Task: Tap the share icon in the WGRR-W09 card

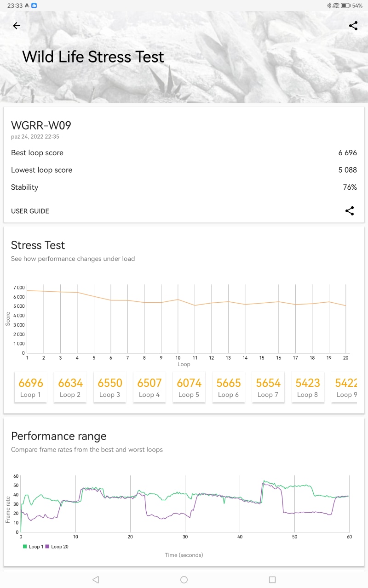Action: (x=350, y=211)
